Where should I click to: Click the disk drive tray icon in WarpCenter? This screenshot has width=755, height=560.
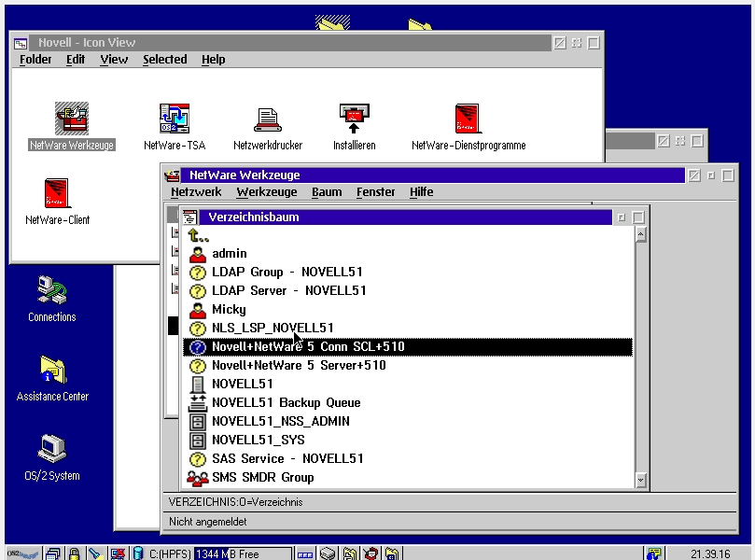pos(328,553)
